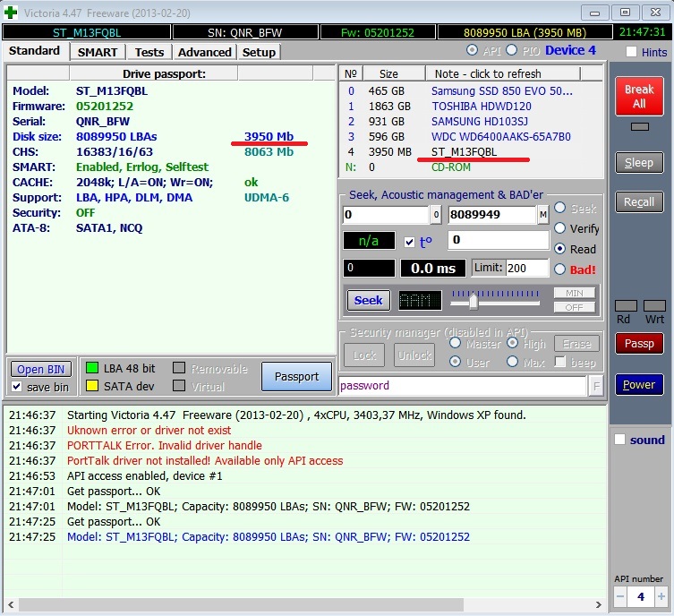Select the Bad! radio button
Screen dimensions: 674x616
pyautogui.click(x=559, y=269)
